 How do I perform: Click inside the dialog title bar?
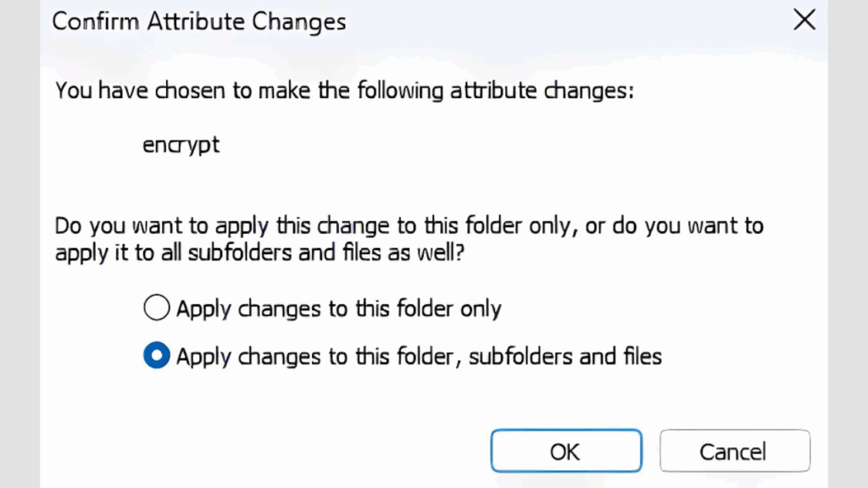(424, 21)
